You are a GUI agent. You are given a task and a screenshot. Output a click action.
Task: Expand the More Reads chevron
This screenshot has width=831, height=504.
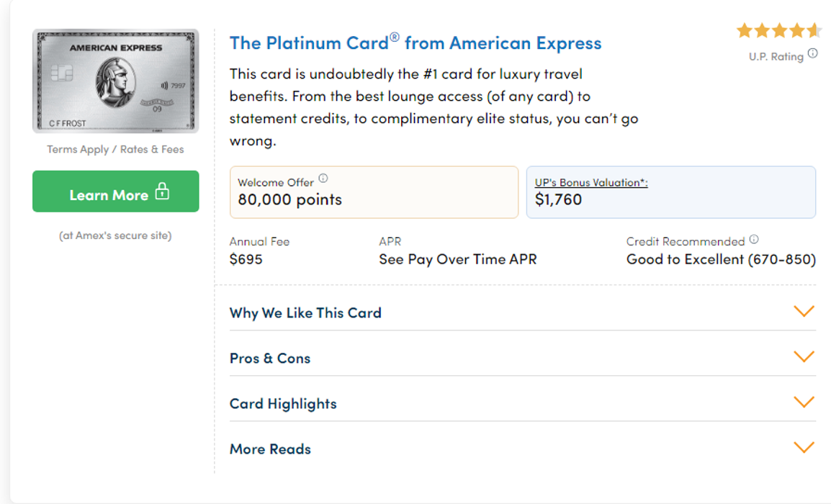804,448
